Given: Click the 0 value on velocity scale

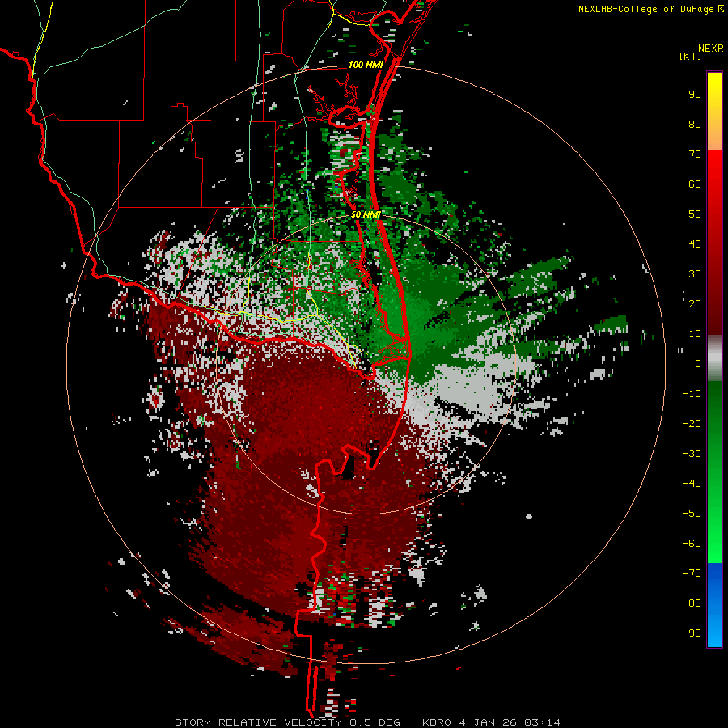Looking at the screenshot, I should point(698,364).
